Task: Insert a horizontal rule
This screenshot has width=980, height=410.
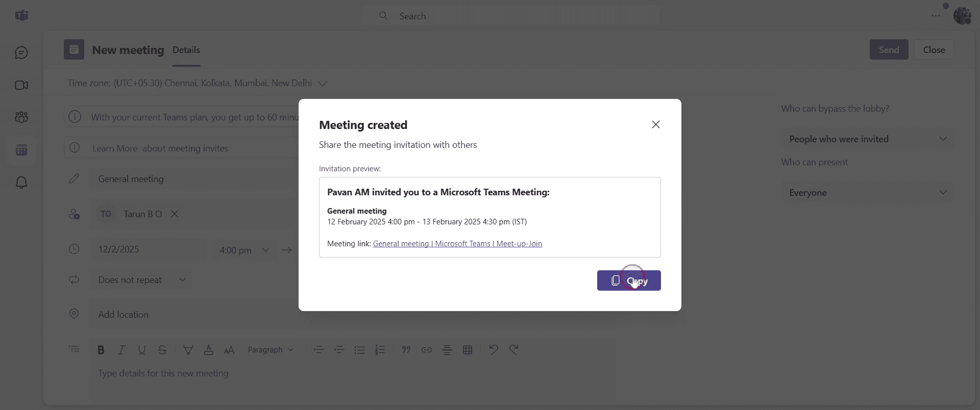Action: [447, 350]
